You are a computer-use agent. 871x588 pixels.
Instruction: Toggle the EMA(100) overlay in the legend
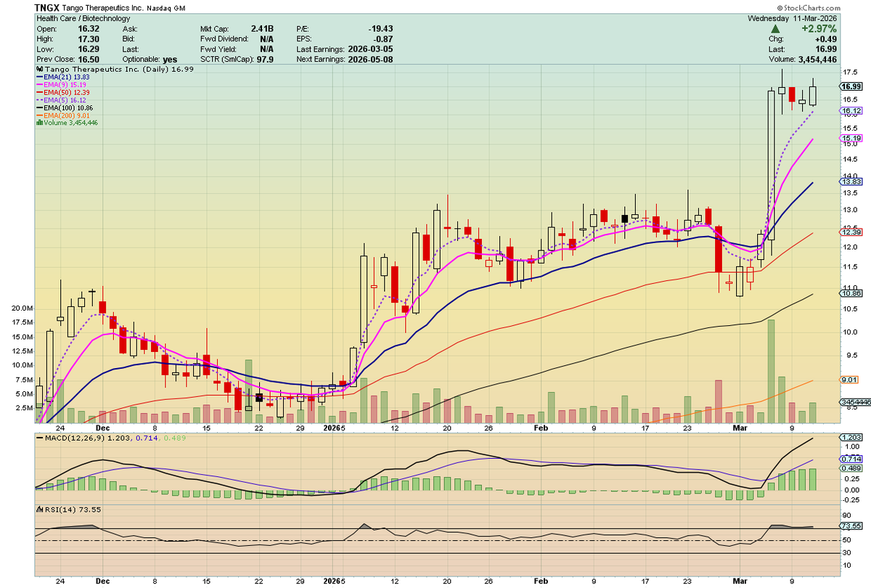[x=41, y=107]
